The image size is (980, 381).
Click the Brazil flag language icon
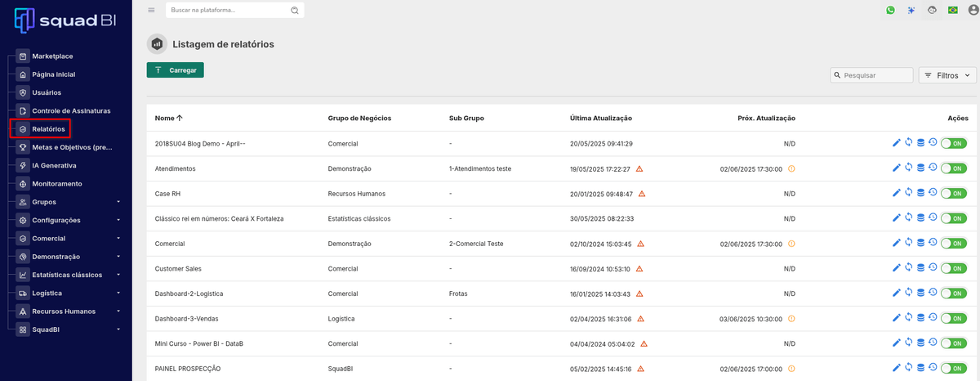(x=952, y=10)
